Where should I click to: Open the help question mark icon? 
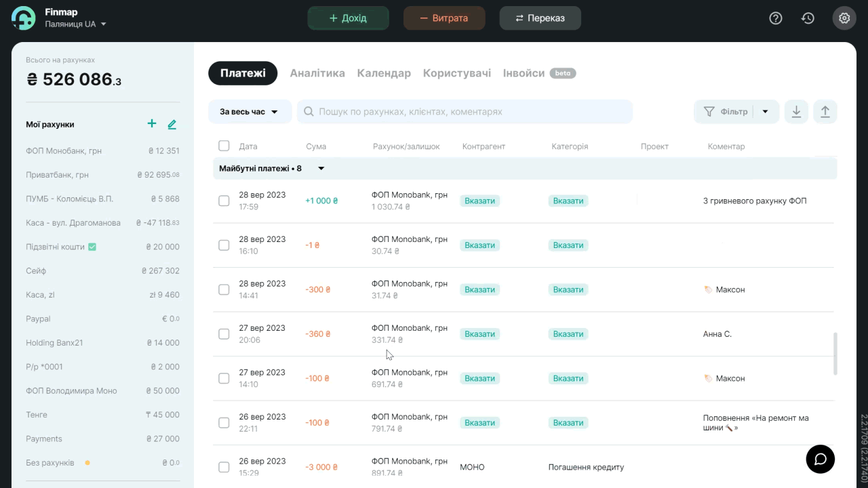tap(776, 18)
